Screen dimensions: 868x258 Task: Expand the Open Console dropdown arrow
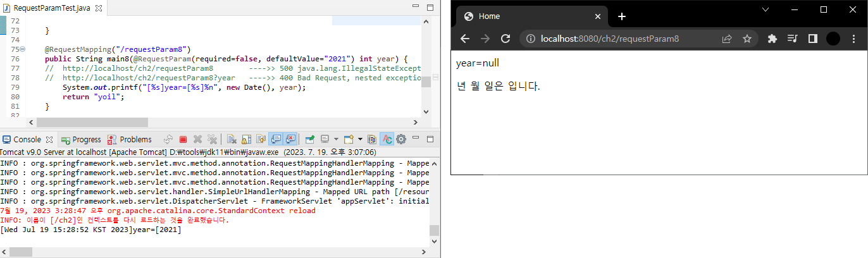[360, 139]
